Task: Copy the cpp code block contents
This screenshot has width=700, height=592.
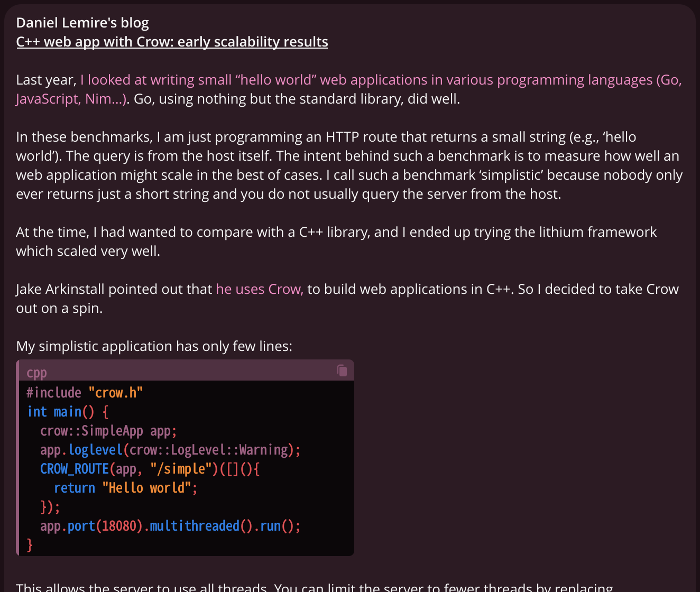Action: click(342, 371)
